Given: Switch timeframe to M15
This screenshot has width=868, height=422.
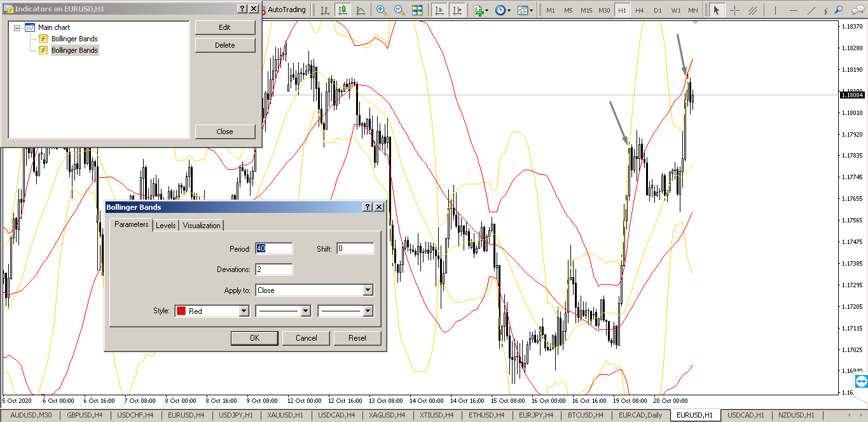Looking at the screenshot, I should pos(586,10).
